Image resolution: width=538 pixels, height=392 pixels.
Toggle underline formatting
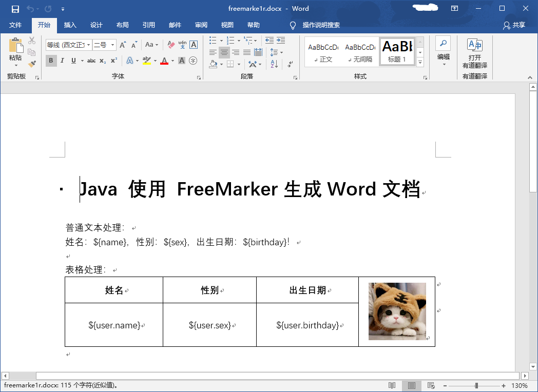pos(74,61)
